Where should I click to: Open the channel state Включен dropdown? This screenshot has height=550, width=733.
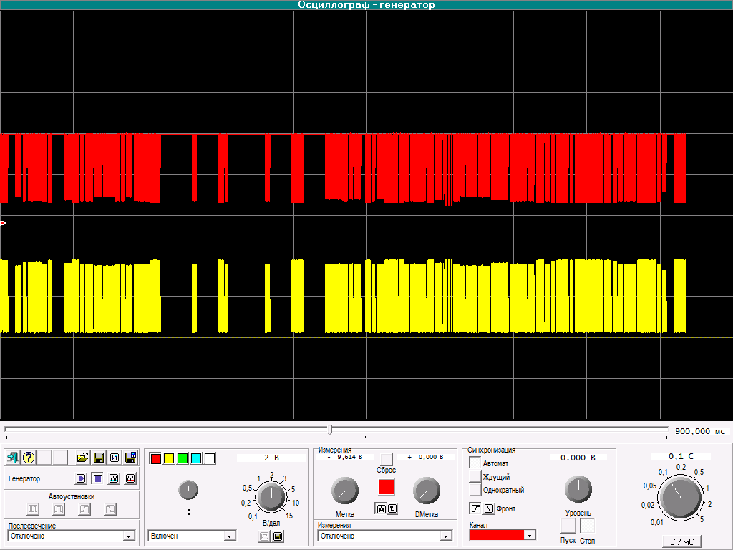[229, 536]
